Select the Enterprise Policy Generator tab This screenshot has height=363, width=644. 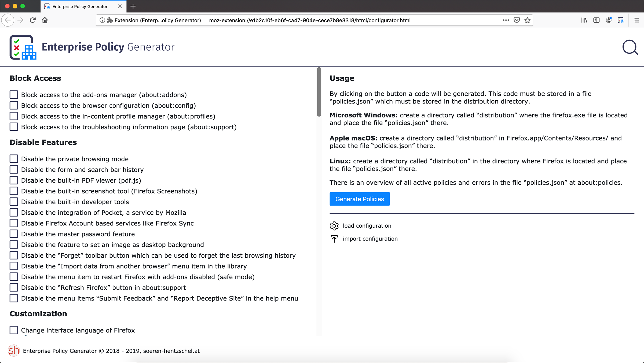click(x=80, y=6)
